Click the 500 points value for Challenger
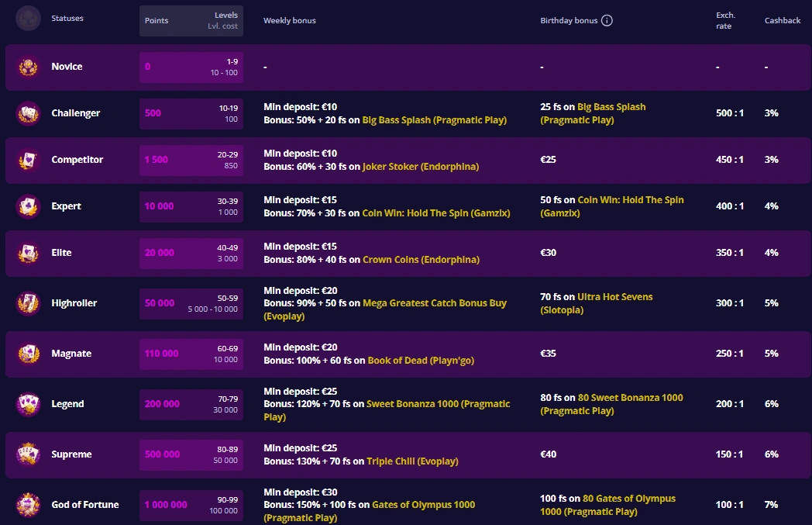The image size is (812, 525). click(x=153, y=113)
